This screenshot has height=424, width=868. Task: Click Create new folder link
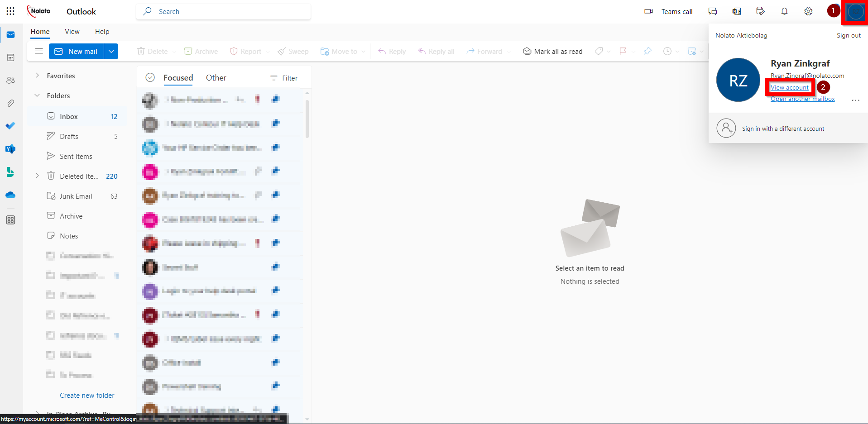(87, 395)
